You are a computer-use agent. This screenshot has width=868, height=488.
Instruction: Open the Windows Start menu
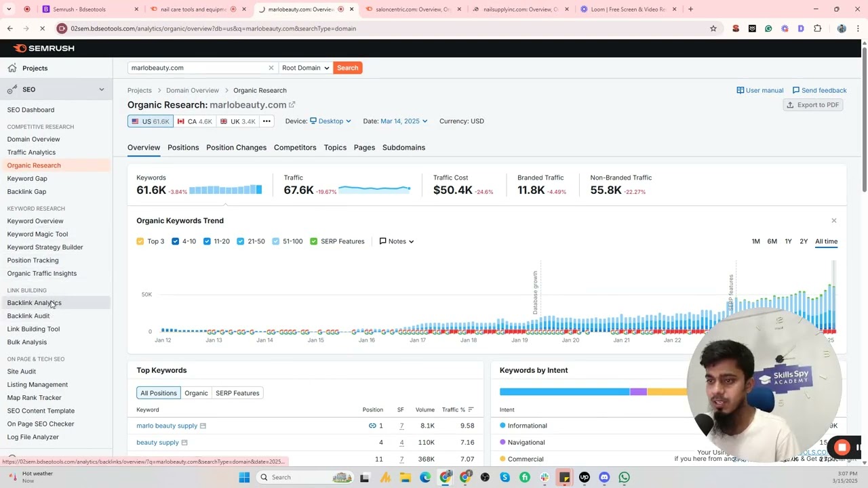[244, 477]
